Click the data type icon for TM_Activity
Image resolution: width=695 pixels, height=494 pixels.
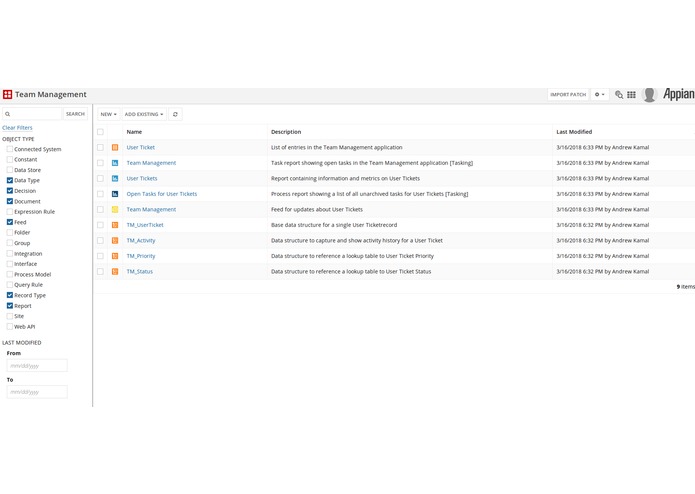(x=115, y=241)
